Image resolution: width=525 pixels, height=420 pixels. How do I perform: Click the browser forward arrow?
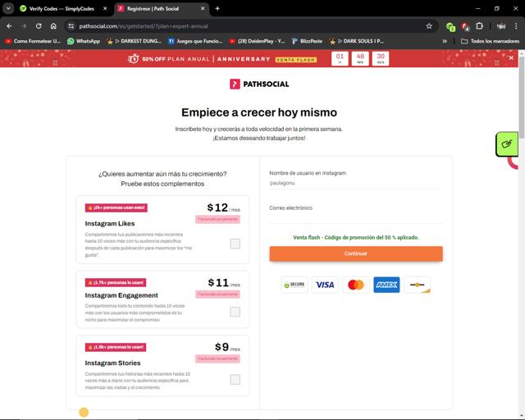[24, 26]
